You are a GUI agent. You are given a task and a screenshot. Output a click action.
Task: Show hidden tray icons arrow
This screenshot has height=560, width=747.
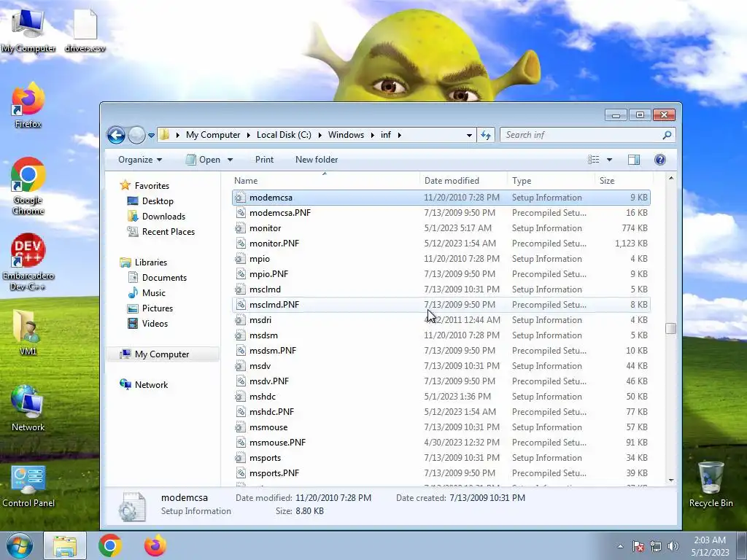click(x=620, y=546)
